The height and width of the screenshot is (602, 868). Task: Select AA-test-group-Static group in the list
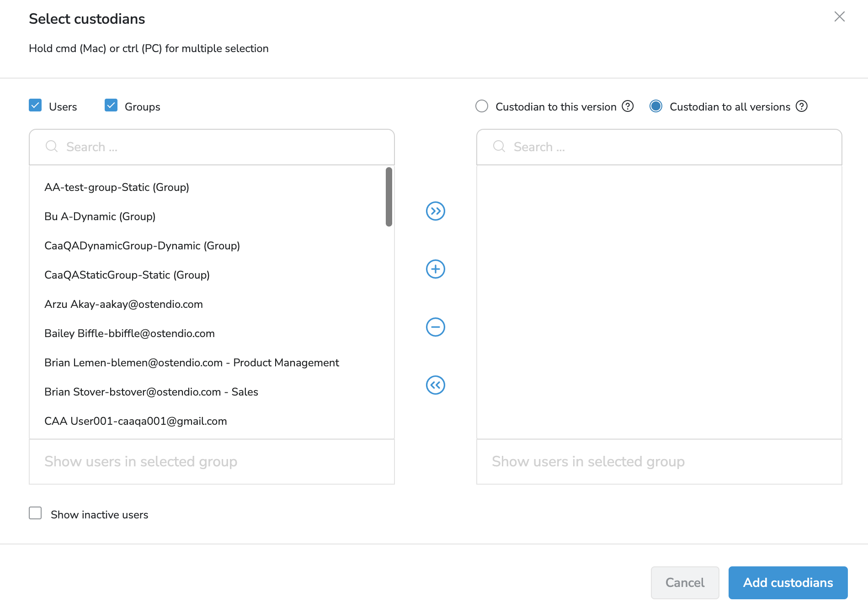tap(117, 187)
